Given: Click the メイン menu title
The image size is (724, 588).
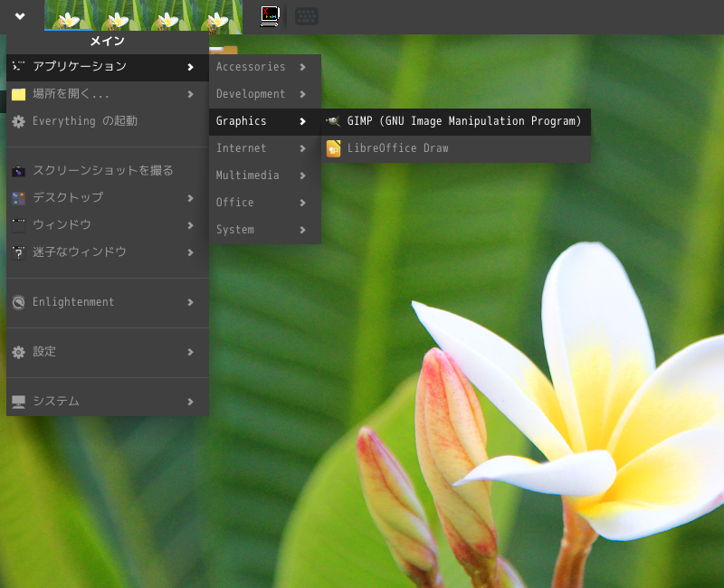Looking at the screenshot, I should pos(107,41).
